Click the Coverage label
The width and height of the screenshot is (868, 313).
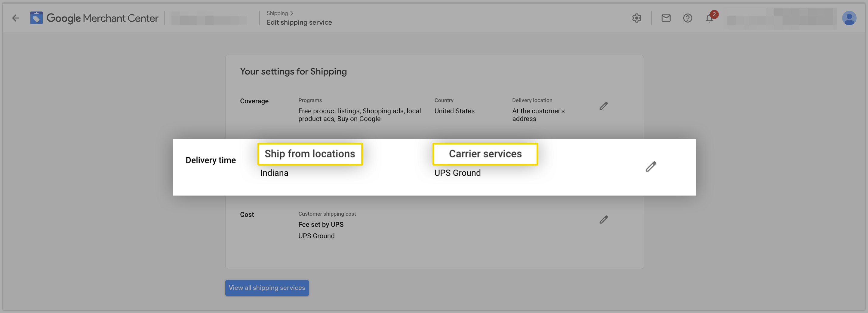tap(254, 101)
